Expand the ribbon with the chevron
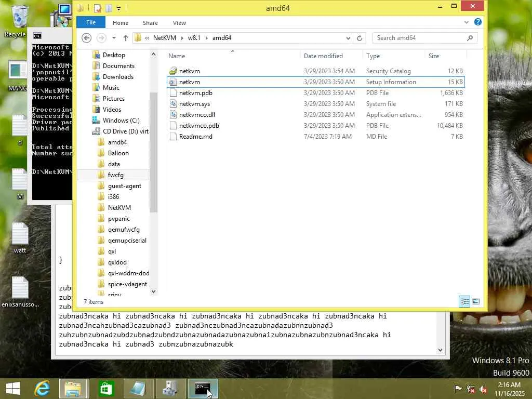The height and width of the screenshot is (399, 532). [467, 22]
